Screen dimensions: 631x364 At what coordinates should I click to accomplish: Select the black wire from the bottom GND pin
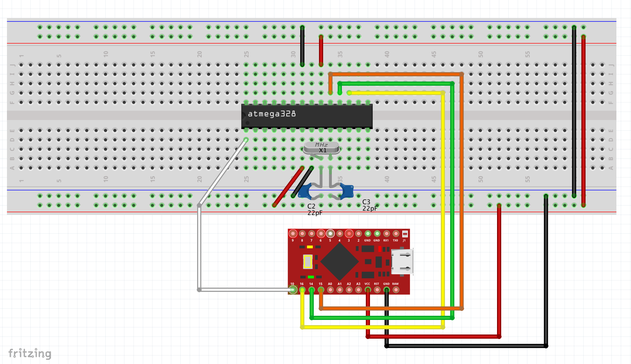pos(546,271)
